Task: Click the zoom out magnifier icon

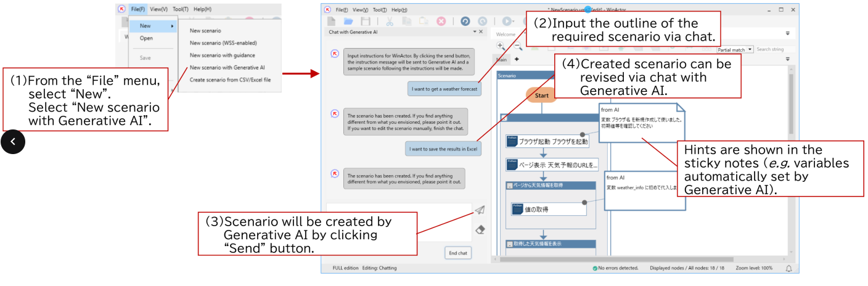Action: click(518, 47)
